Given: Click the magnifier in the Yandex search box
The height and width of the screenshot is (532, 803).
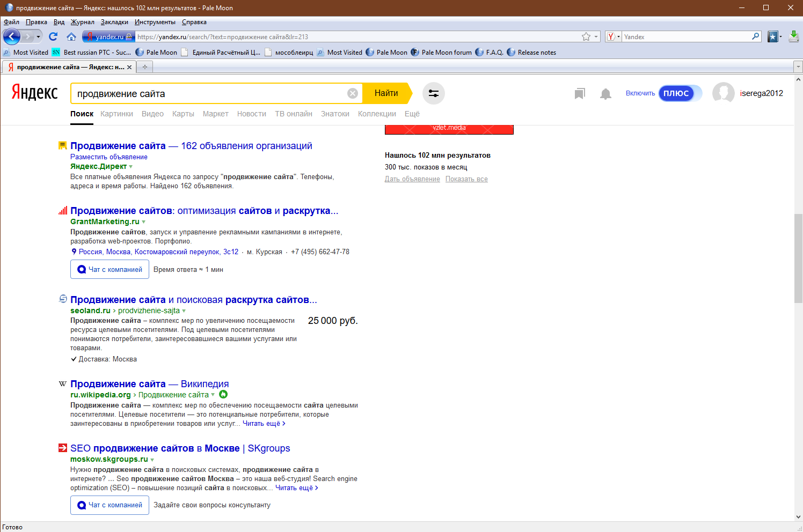Looking at the screenshot, I should coord(756,36).
